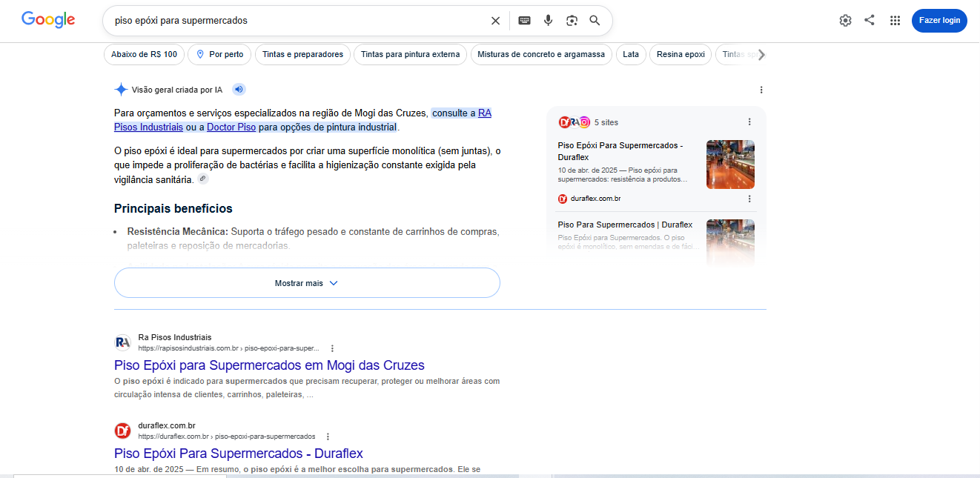The width and height of the screenshot is (980, 478).
Task: Click the search input field
Action: tap(297, 21)
